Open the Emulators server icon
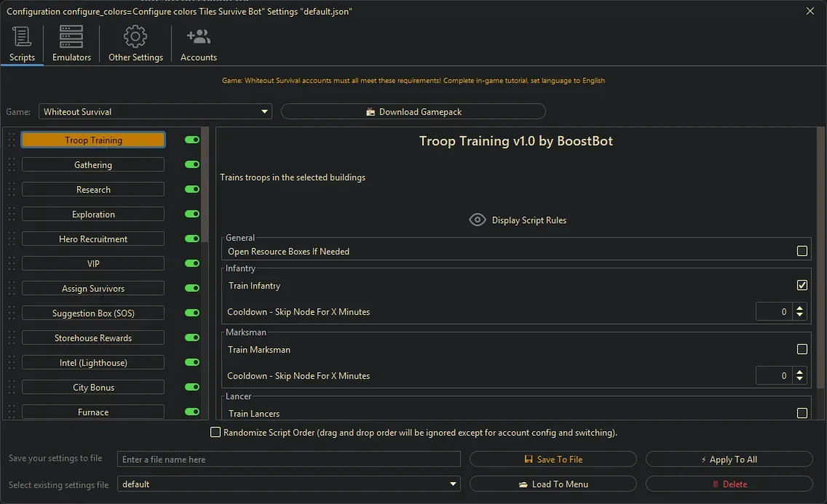Screen dimensions: 827x504 click(x=71, y=36)
